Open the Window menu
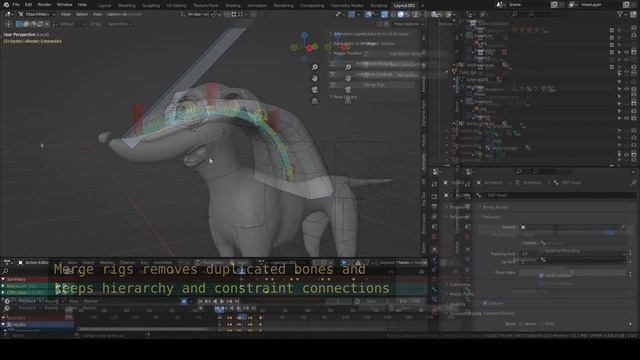This screenshot has height=360, width=640. [x=64, y=5]
